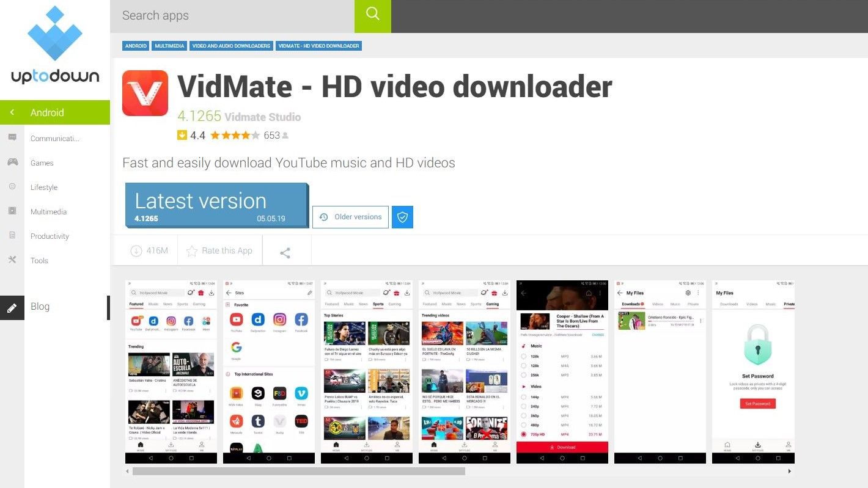Click the Blog pencil icon
Viewport: 868px width, 488px height.
(12, 308)
